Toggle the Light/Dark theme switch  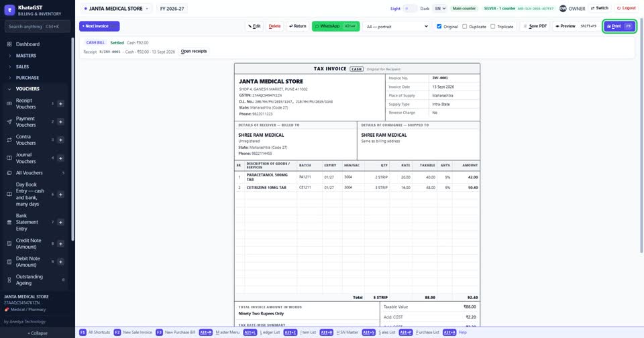click(x=409, y=8)
